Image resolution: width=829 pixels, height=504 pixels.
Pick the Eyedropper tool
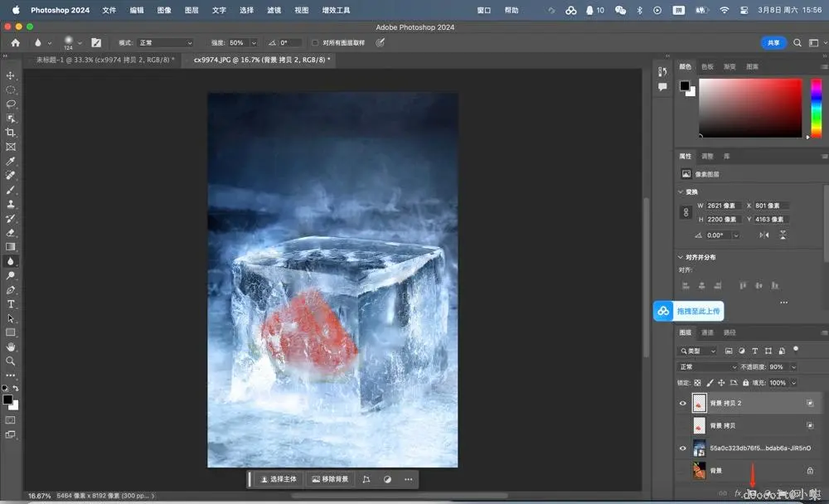(x=11, y=161)
